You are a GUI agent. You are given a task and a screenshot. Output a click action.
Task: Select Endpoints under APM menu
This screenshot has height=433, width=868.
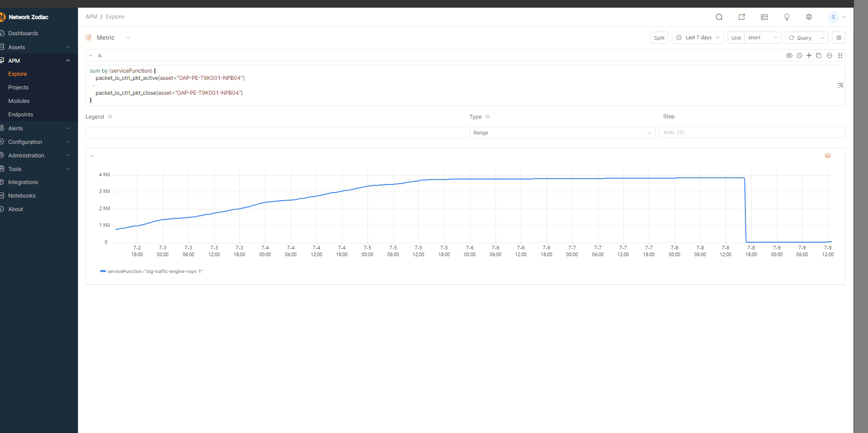[21, 115]
